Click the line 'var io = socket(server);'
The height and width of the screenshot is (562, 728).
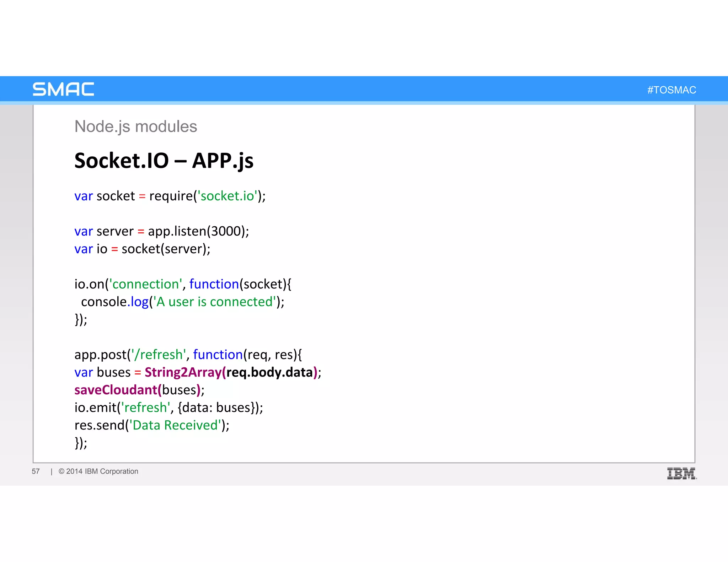click(x=142, y=249)
